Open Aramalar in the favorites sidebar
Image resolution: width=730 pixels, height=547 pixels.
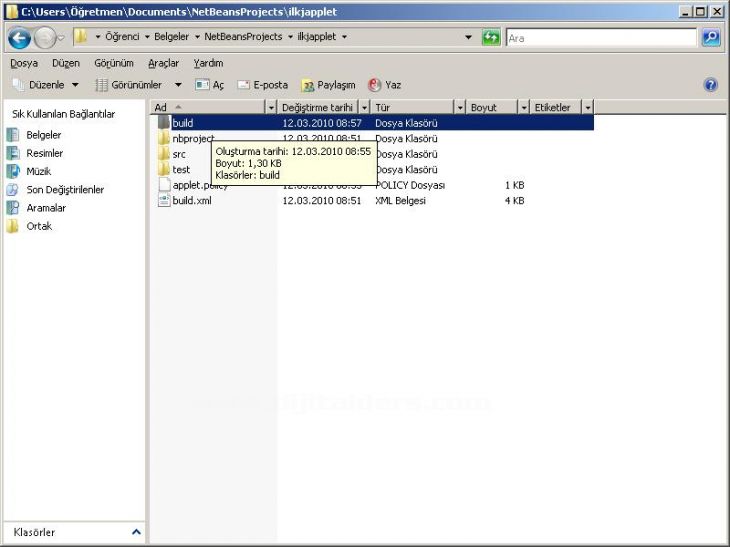(x=36, y=208)
